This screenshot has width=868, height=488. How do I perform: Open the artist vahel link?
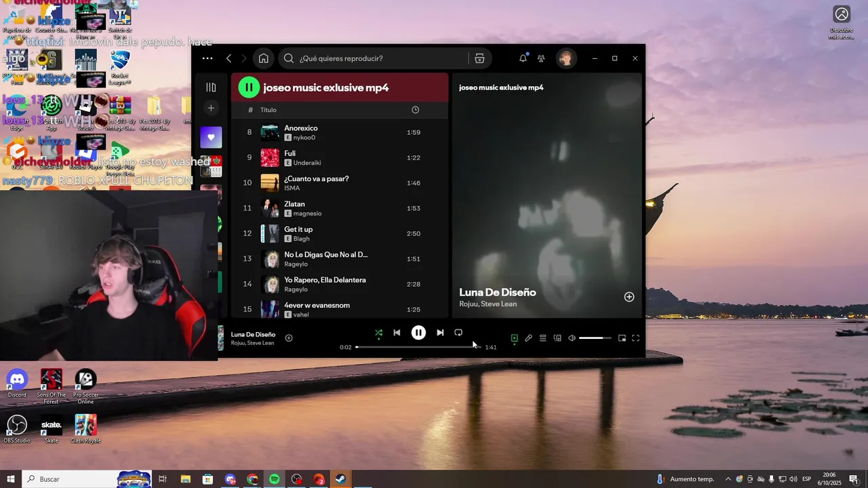[x=300, y=314]
